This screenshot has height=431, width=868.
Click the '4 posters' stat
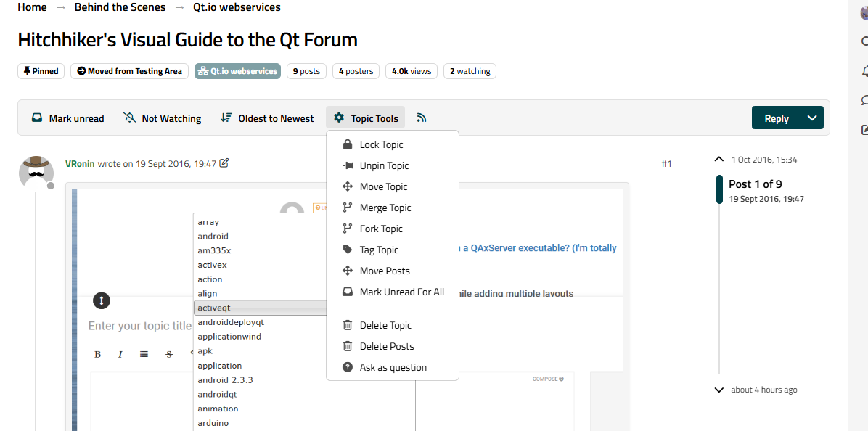[x=356, y=71]
